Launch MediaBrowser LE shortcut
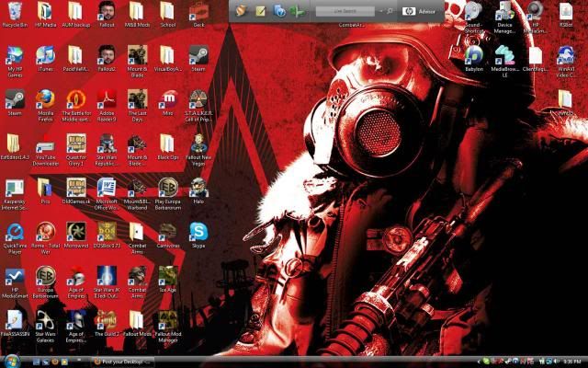 (x=504, y=62)
